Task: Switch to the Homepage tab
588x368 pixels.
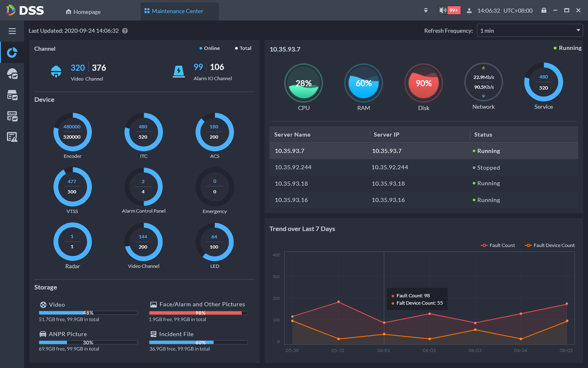Action: point(83,12)
